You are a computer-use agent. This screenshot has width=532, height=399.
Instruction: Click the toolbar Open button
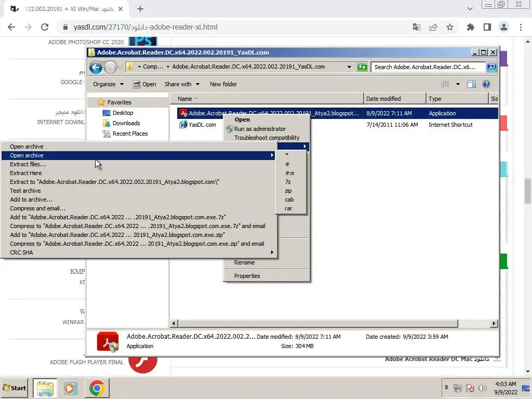(145, 84)
